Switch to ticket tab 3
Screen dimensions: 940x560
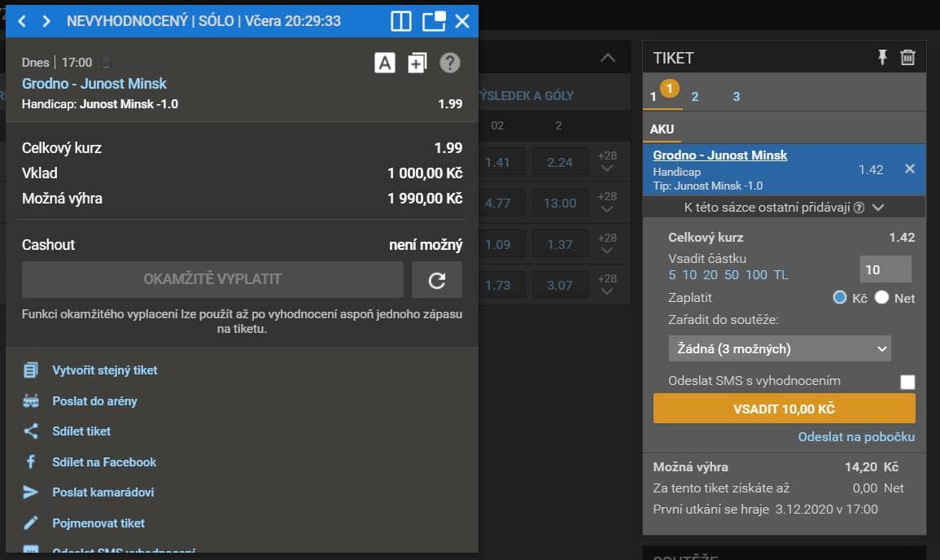(736, 97)
